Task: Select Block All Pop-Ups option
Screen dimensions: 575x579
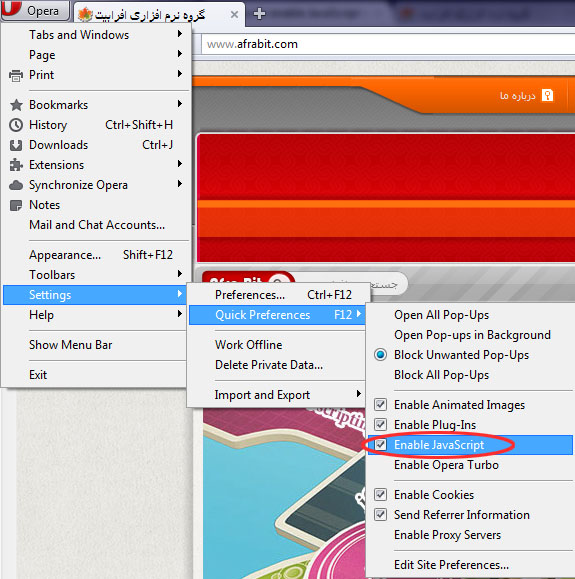Action: 470,375
